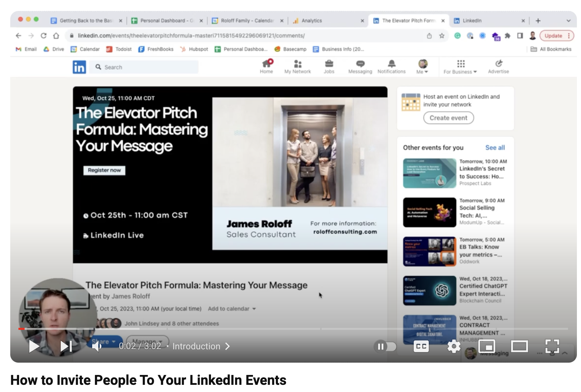Screen dimensions: 581x392
Task: Toggle the browser side panel
Action: 520,36
